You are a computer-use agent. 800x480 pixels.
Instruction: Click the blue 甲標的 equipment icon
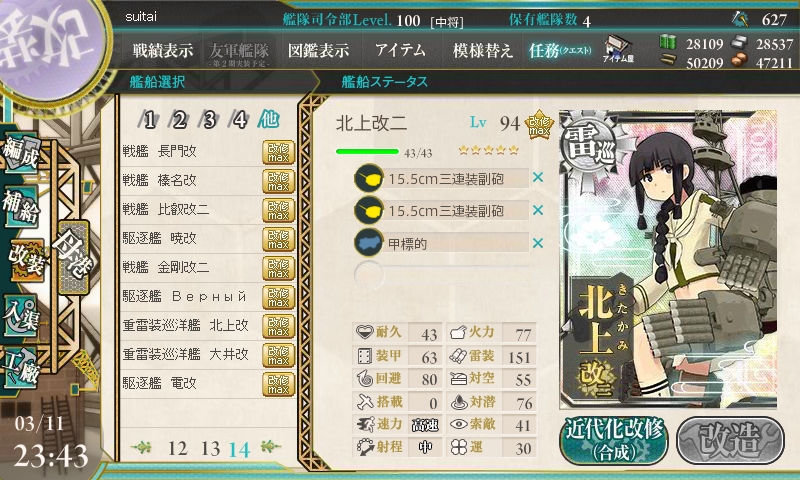tap(369, 243)
